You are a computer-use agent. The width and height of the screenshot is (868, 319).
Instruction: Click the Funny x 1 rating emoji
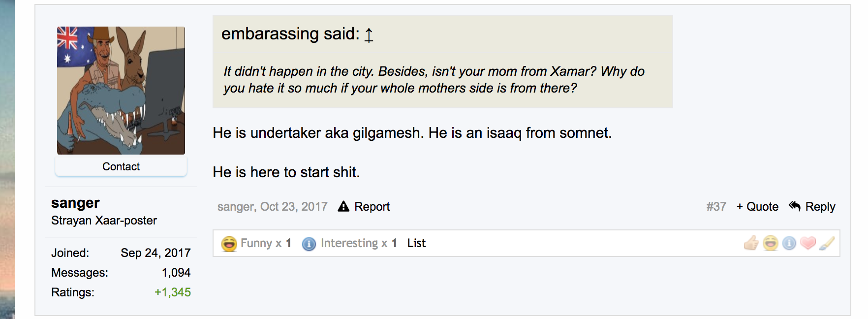pos(229,244)
